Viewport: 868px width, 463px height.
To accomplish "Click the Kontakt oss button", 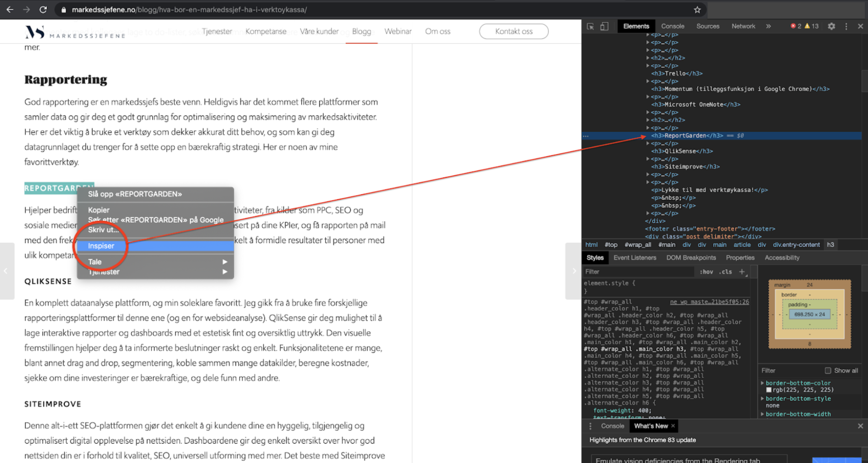I will pos(514,31).
